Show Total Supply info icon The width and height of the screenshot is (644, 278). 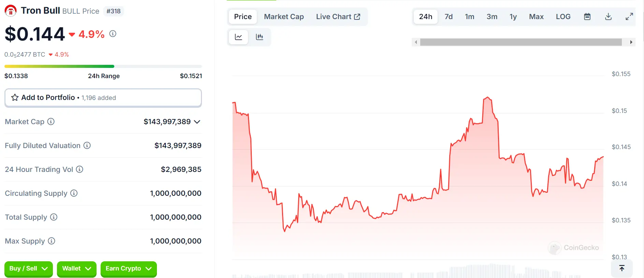point(54,217)
